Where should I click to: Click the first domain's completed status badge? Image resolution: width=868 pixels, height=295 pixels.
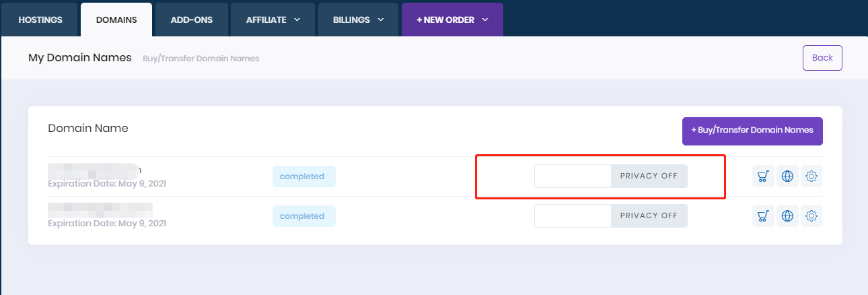click(x=303, y=176)
